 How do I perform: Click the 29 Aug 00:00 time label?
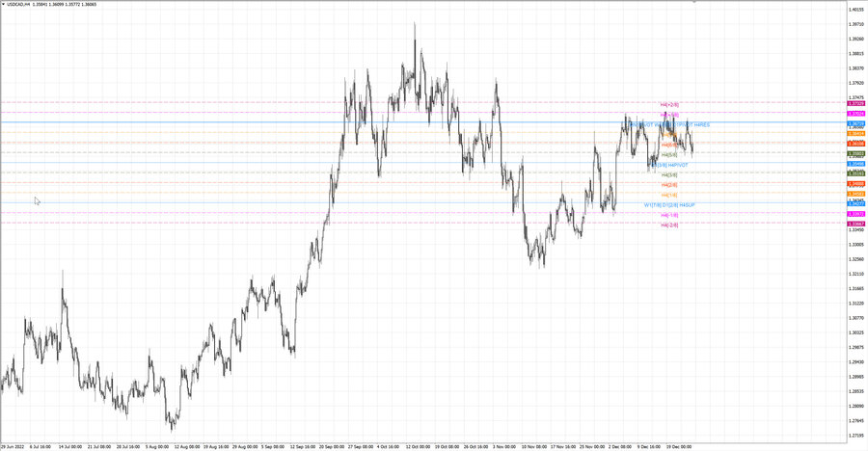coord(245,446)
